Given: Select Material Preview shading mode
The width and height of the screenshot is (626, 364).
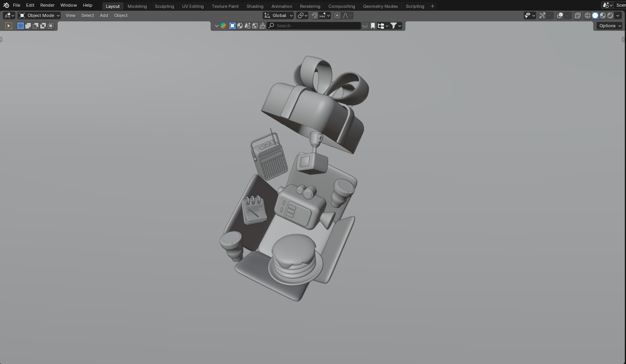Looking at the screenshot, I should 603,15.
